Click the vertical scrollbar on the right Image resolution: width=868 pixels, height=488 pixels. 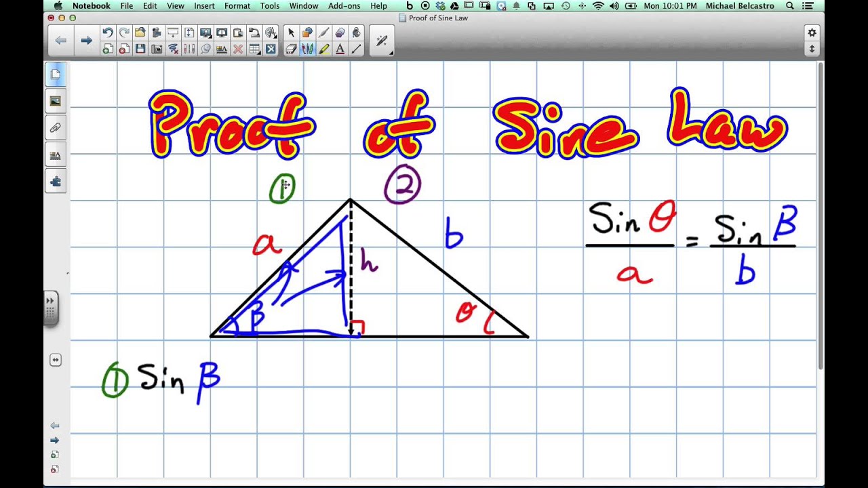pos(821,217)
